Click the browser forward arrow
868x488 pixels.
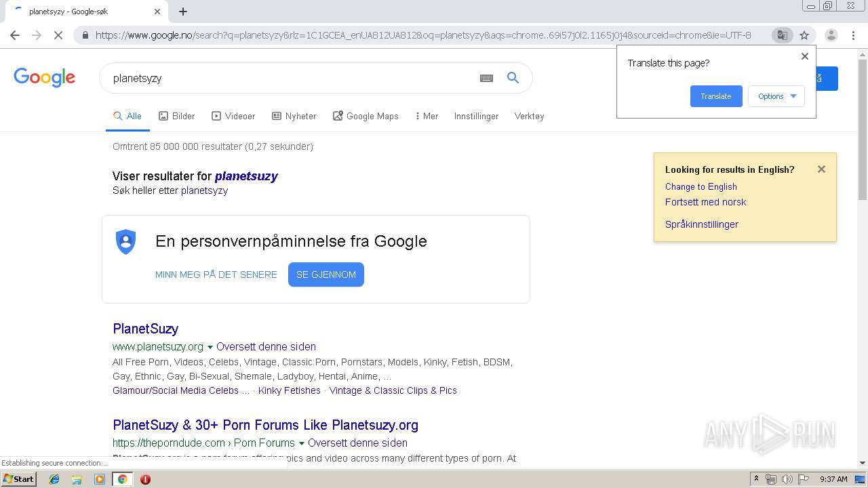(37, 35)
